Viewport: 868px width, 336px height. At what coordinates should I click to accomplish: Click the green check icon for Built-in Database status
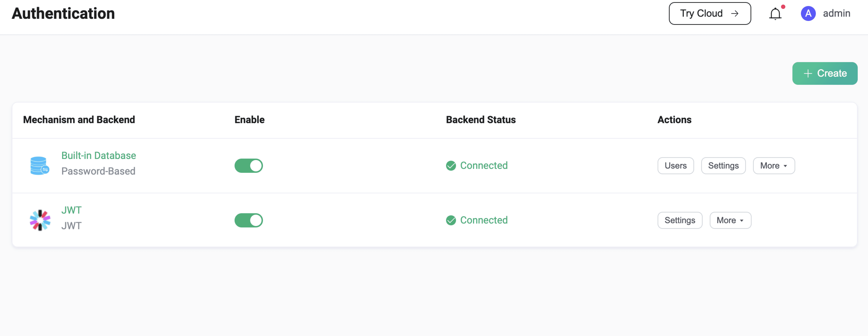451,166
